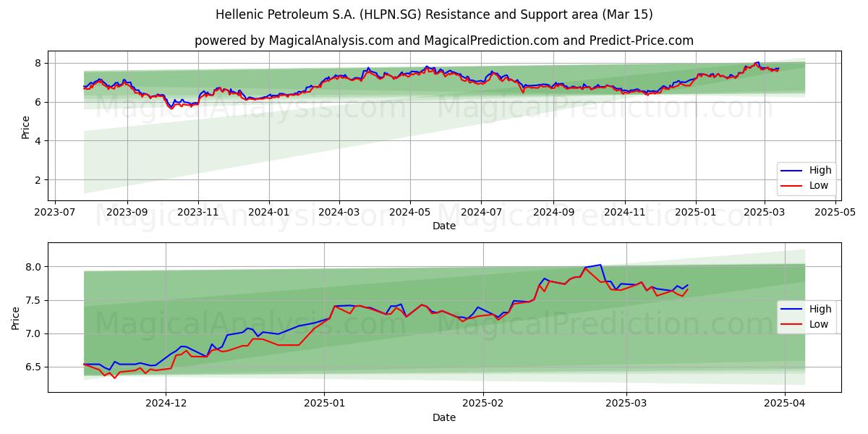Click the '8.0' y-axis tick in bottom chart
868x434 pixels.
click(x=35, y=267)
